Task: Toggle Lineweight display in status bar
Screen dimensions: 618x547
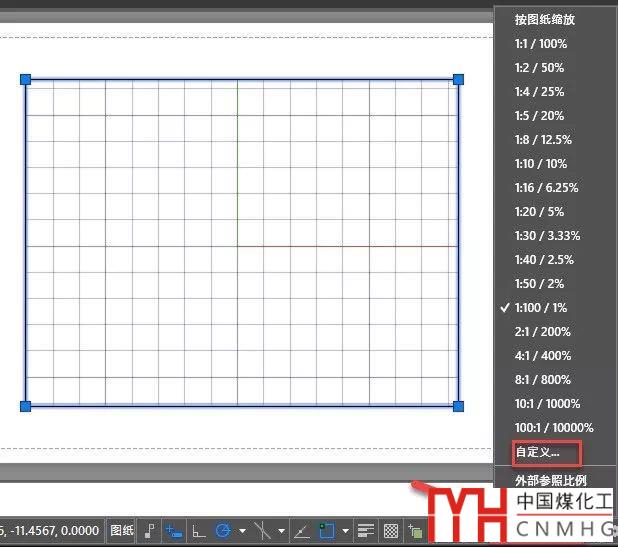Action: [366, 530]
